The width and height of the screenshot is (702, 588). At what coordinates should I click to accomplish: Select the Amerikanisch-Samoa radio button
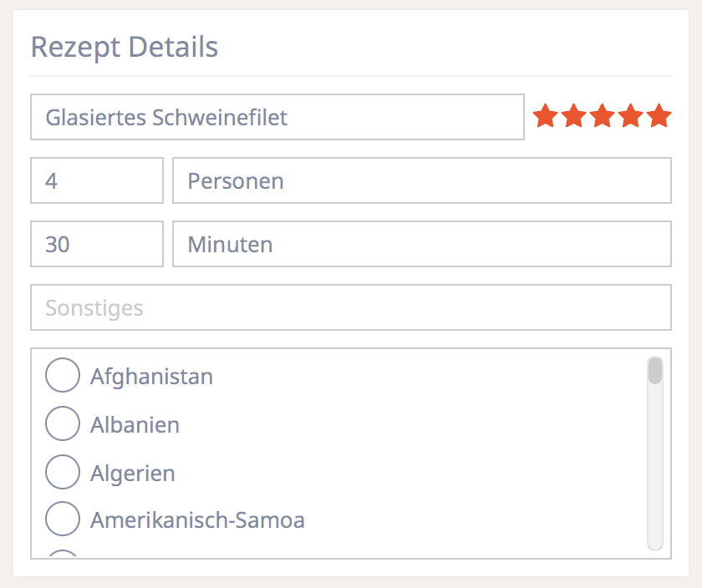tap(63, 520)
